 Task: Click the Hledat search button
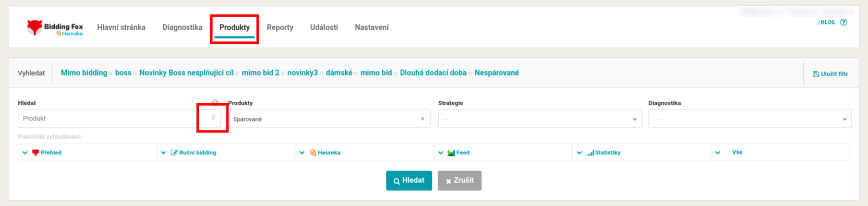pos(409,180)
